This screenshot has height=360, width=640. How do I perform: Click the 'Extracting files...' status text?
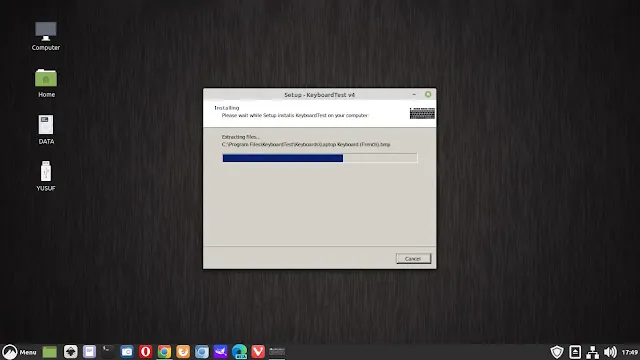pyautogui.click(x=240, y=137)
